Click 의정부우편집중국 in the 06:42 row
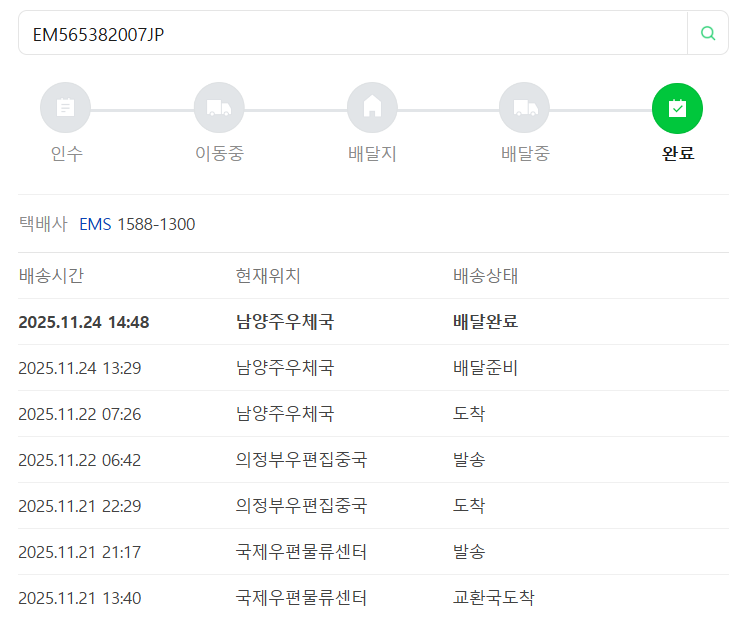This screenshot has width=734, height=620. [301, 460]
